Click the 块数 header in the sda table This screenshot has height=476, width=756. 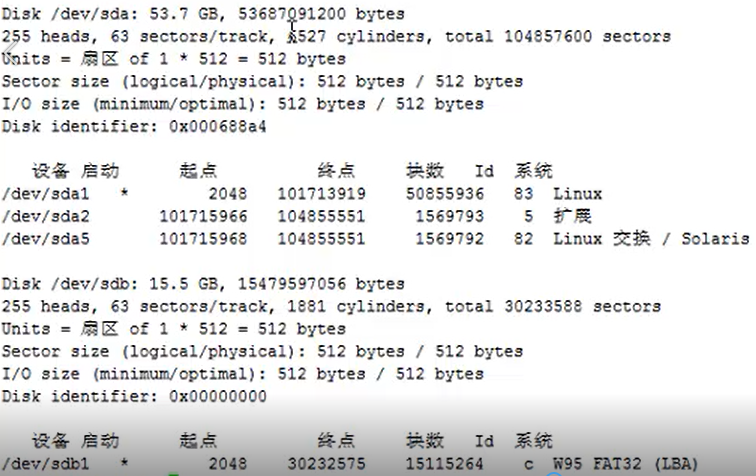425,171
